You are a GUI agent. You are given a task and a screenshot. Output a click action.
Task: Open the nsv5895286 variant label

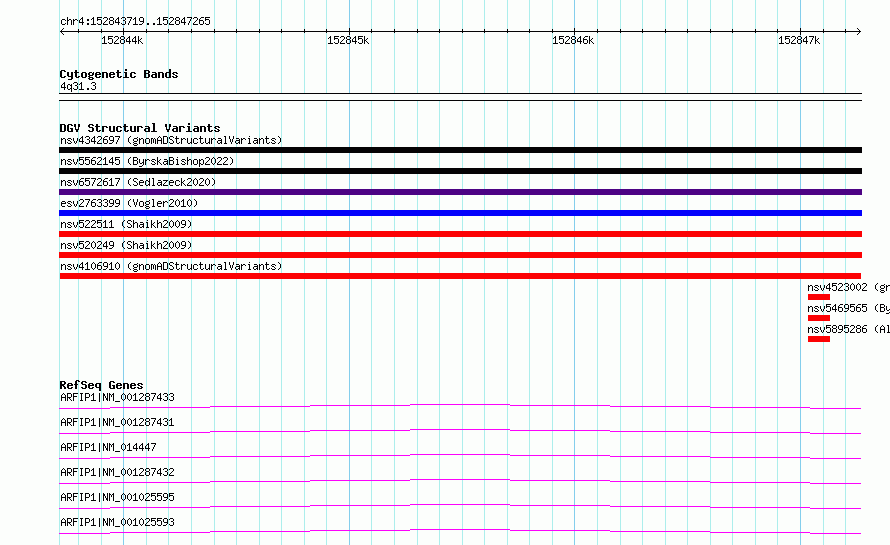coord(848,329)
